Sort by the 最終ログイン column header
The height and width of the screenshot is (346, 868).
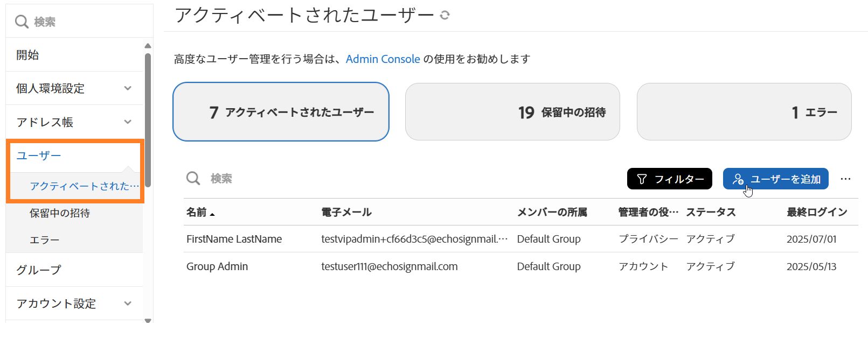point(817,212)
